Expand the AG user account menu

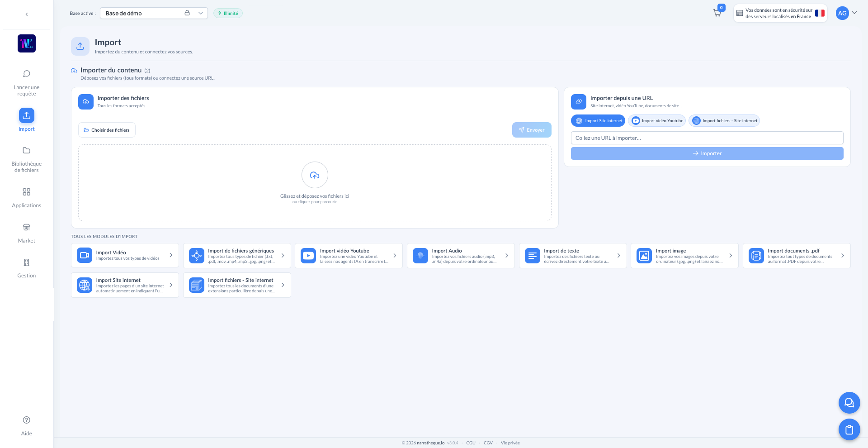846,13
